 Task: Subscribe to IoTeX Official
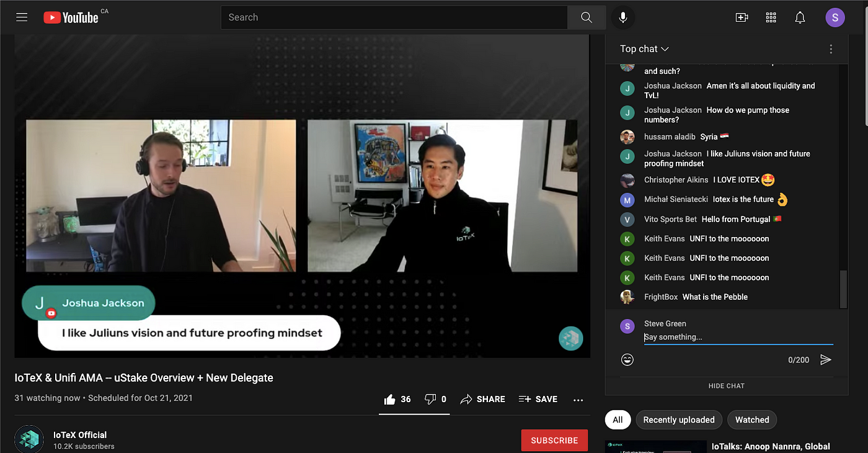coord(554,441)
